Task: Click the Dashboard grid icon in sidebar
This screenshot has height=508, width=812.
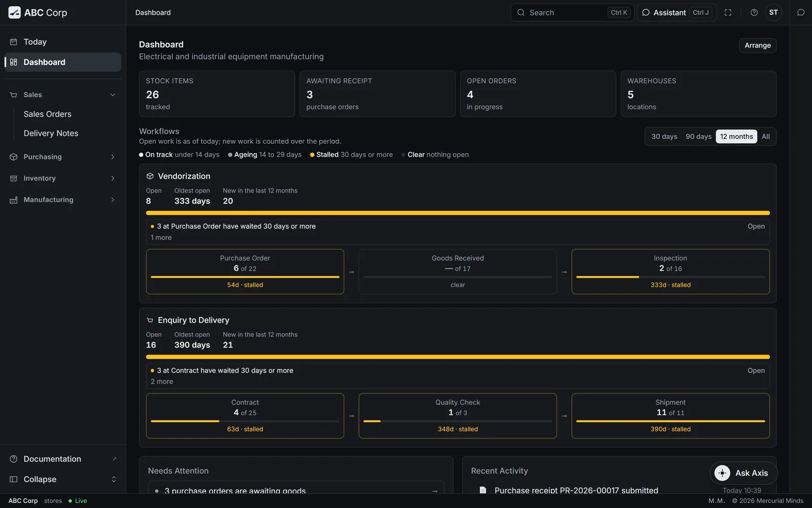Action: pos(14,62)
